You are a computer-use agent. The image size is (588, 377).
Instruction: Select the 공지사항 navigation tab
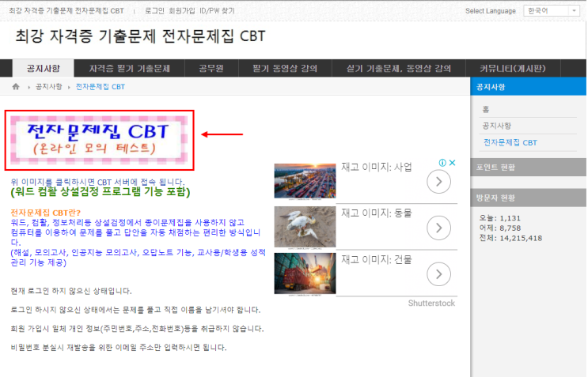(x=44, y=68)
